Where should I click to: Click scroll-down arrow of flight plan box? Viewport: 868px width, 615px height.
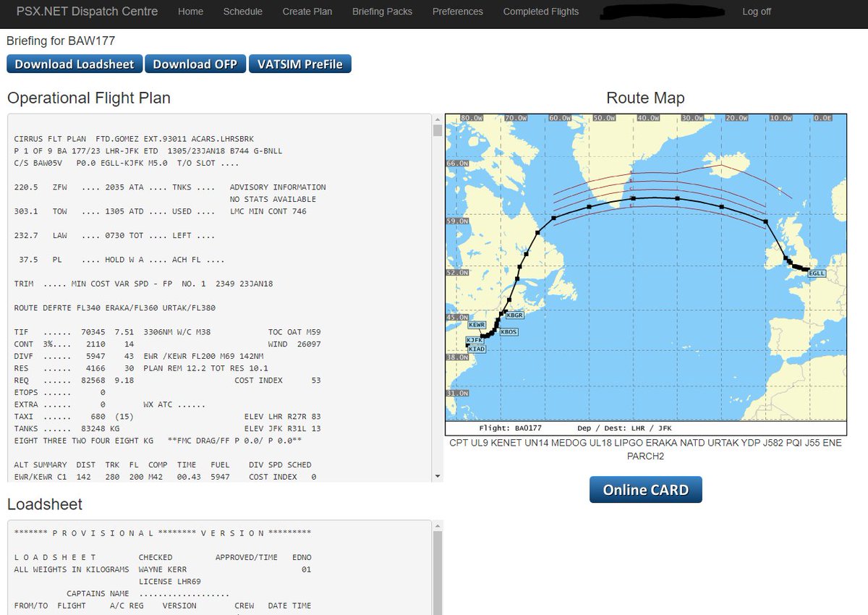coord(437,476)
